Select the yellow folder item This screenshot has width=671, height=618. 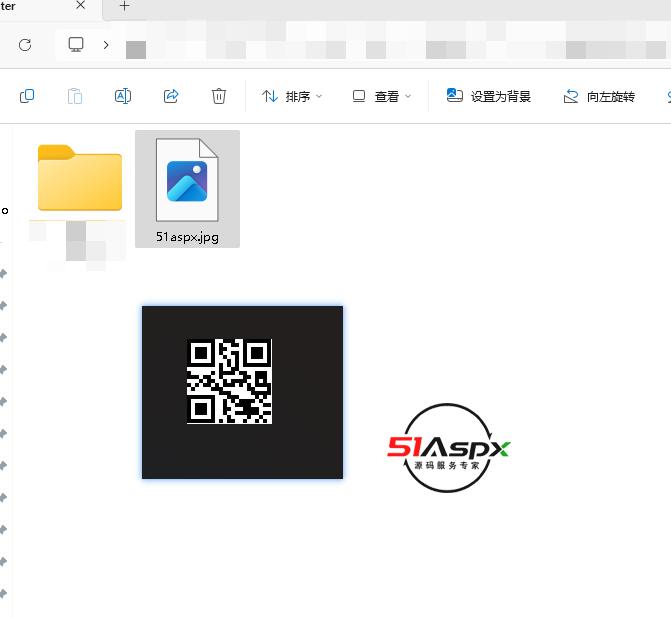click(x=80, y=178)
